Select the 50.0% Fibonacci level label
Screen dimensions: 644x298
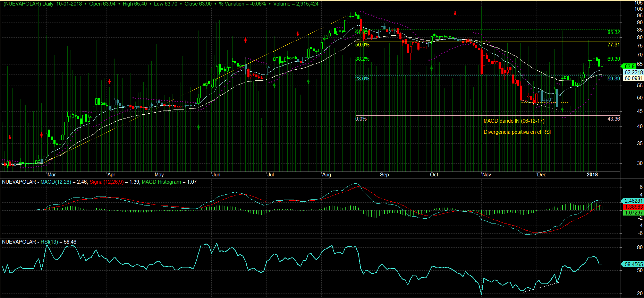click(x=362, y=45)
